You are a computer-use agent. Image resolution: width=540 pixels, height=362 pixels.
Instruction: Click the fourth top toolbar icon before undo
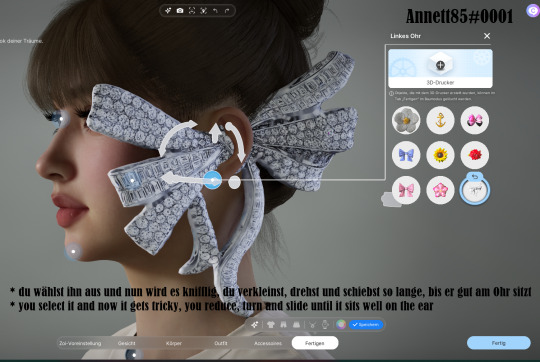pos(204,11)
